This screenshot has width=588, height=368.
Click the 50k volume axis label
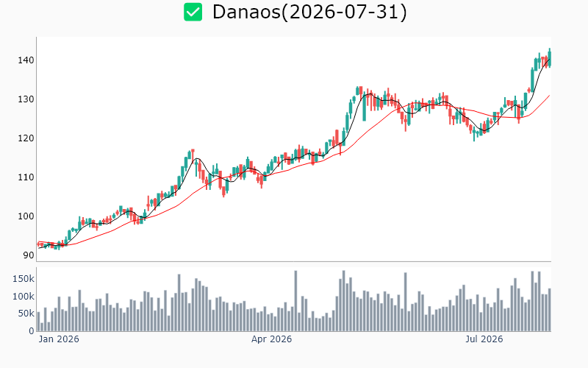[26, 314]
